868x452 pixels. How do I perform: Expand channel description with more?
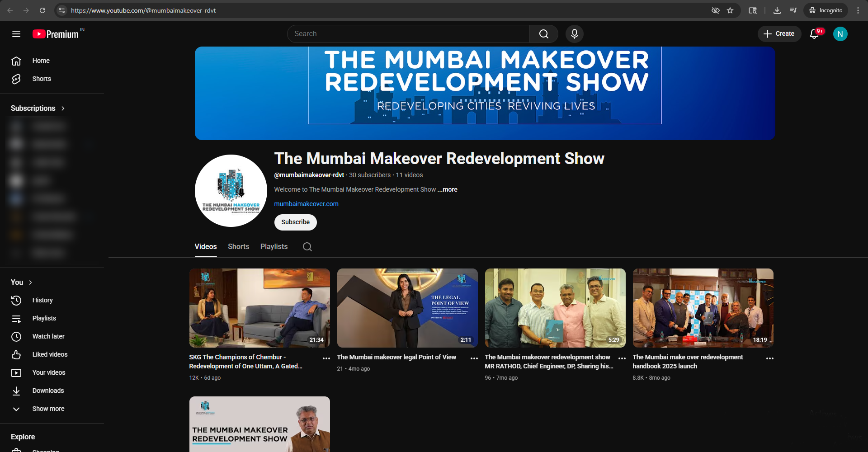pyautogui.click(x=448, y=190)
